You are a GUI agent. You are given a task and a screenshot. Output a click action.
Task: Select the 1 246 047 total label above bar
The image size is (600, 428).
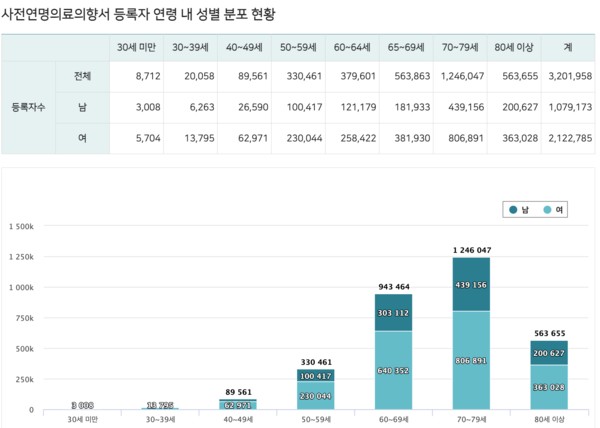(x=472, y=250)
